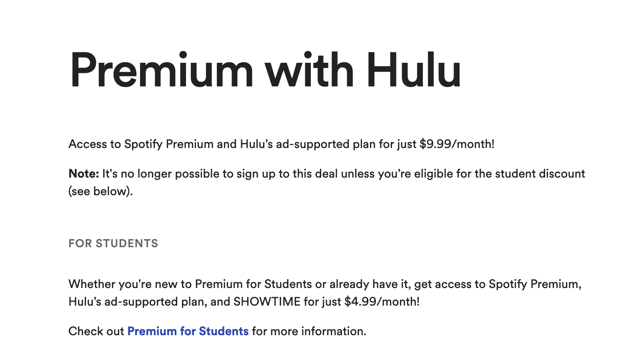
Task: Click the word Hulu in the main title
Action: (x=414, y=70)
